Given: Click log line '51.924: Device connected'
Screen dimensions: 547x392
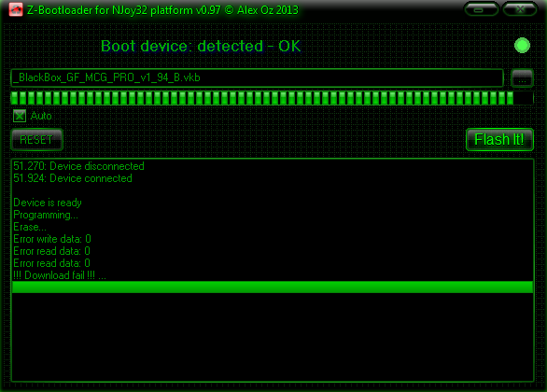Looking at the screenshot, I should click(x=73, y=178).
